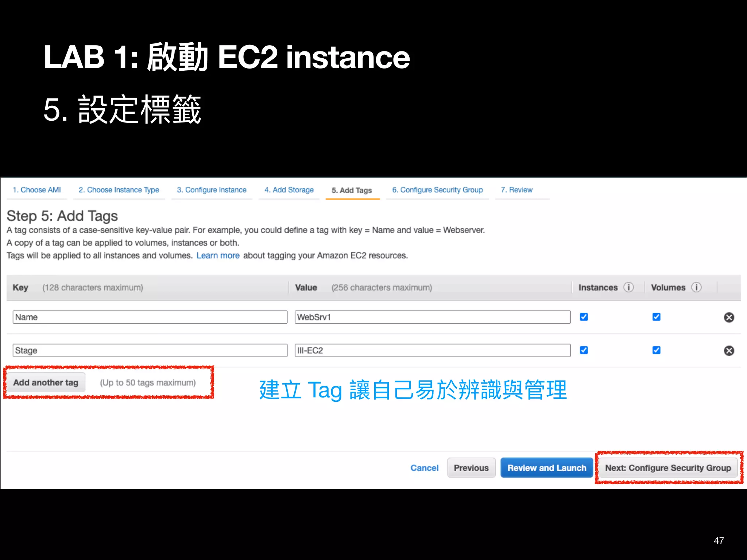Screen dimensions: 747x560
Task: Click the Instances column header label
Action: [598, 288]
